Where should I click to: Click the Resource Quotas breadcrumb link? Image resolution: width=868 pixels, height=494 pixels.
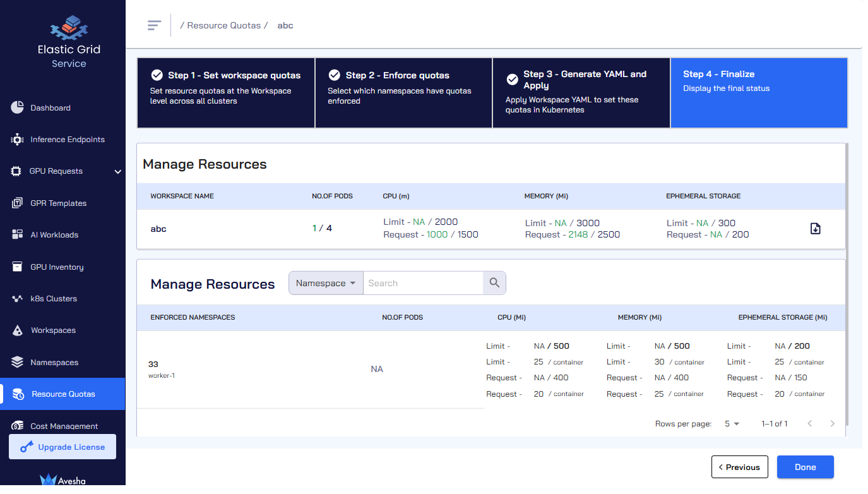pos(223,26)
